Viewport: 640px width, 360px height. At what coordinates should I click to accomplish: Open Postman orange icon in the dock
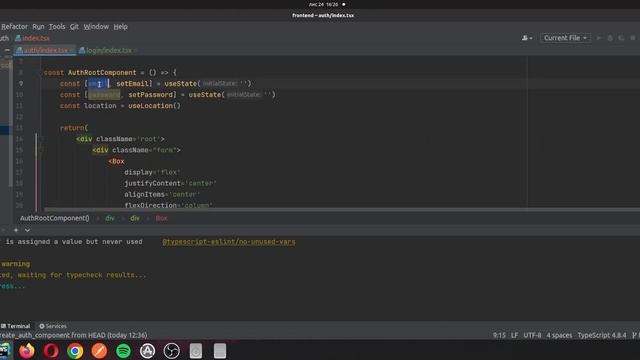click(99, 351)
